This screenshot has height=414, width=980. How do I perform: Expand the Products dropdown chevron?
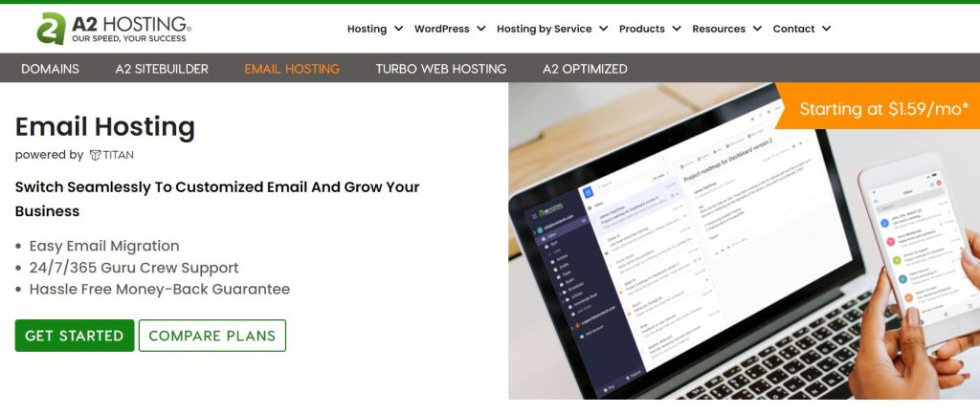coord(677,29)
